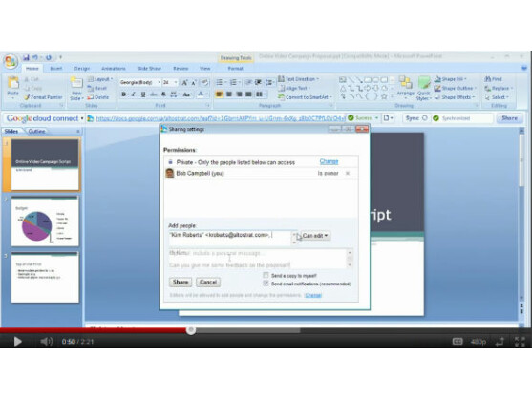Screen dimensions: 532x399
Task: Open Shape Outline dropdown
Action: tap(456, 88)
